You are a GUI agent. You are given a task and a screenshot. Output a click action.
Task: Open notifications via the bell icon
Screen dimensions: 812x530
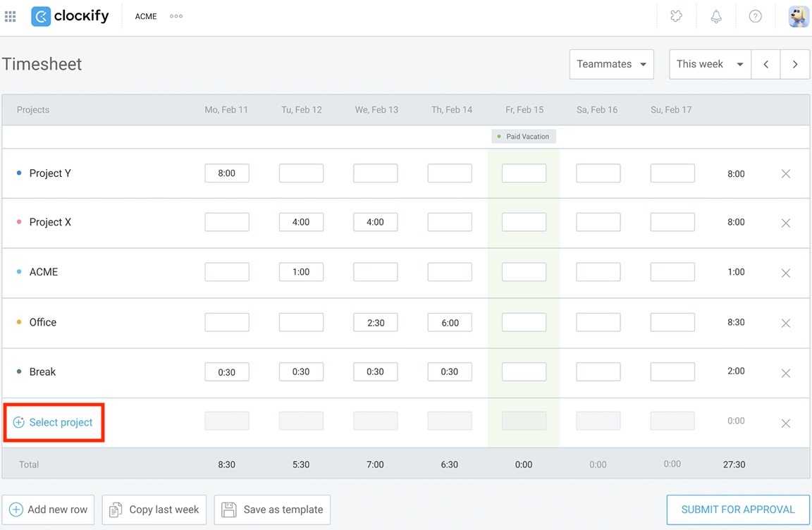716,16
